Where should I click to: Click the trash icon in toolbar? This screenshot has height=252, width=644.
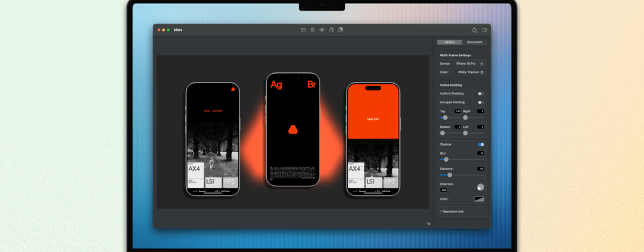(313, 30)
